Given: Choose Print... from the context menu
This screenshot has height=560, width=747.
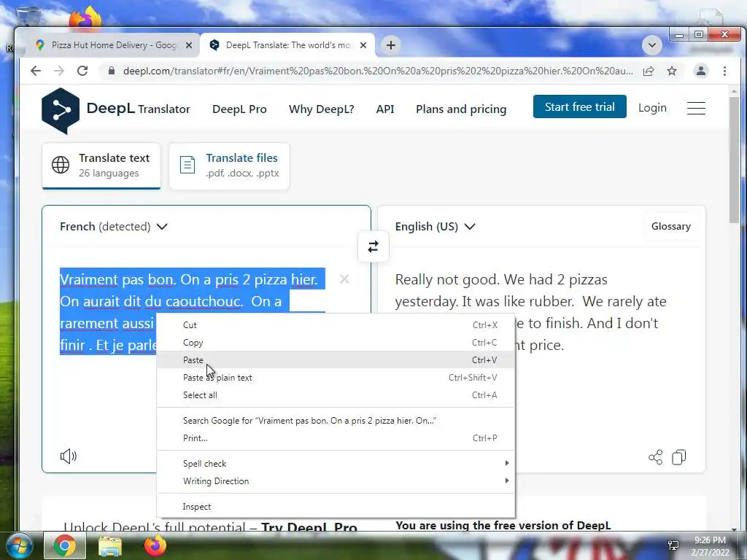Looking at the screenshot, I should (336, 438).
